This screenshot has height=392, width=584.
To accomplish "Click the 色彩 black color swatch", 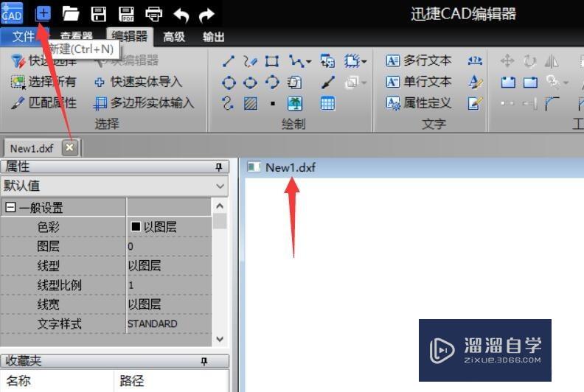I will coord(136,226).
